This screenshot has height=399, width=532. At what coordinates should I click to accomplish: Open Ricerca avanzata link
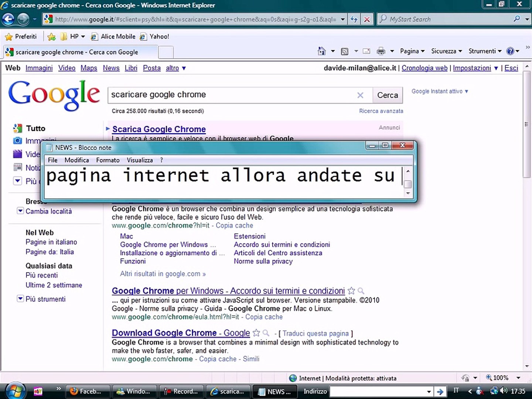381,111
